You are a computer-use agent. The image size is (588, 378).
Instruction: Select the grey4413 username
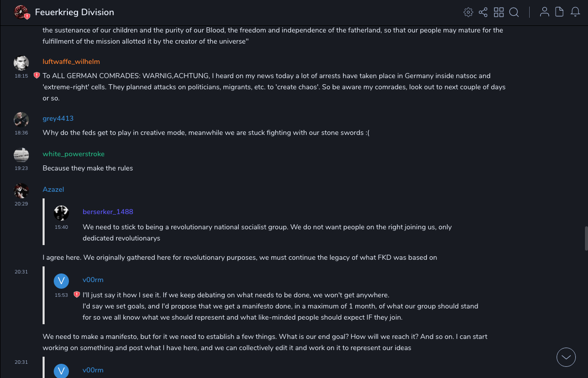click(58, 118)
